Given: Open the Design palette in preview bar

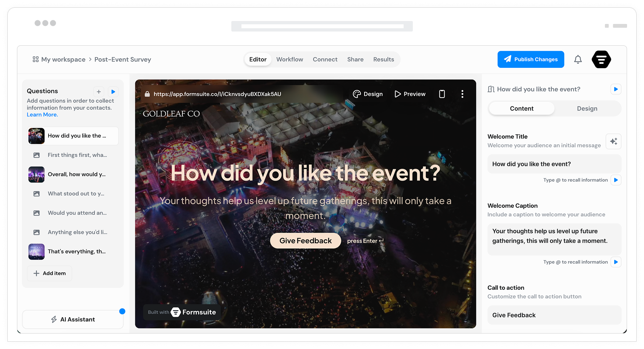Looking at the screenshot, I should pyautogui.click(x=368, y=94).
